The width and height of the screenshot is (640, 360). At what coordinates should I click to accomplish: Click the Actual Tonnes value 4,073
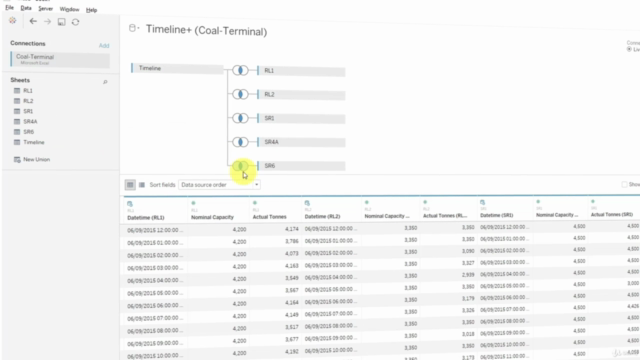pyautogui.click(x=292, y=253)
